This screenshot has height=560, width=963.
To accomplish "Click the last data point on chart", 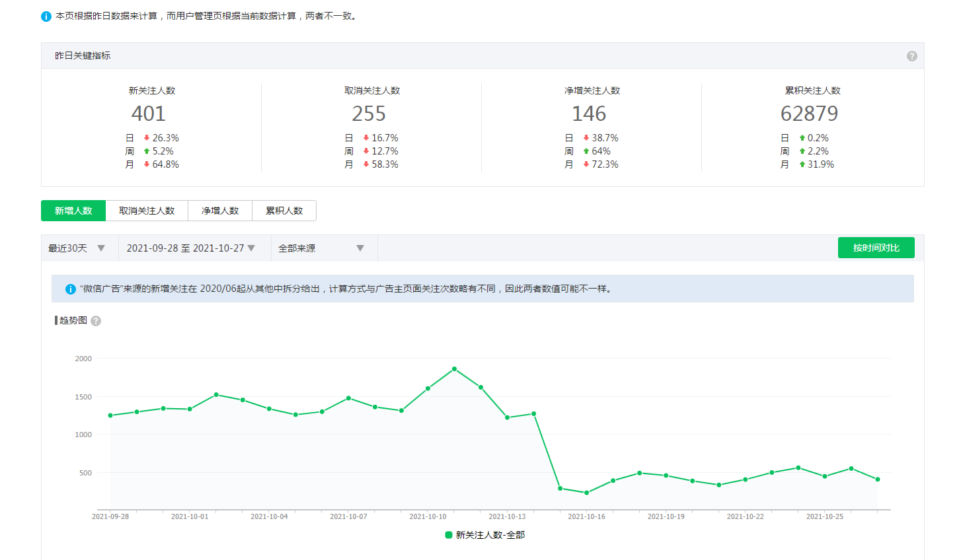I will click(878, 479).
